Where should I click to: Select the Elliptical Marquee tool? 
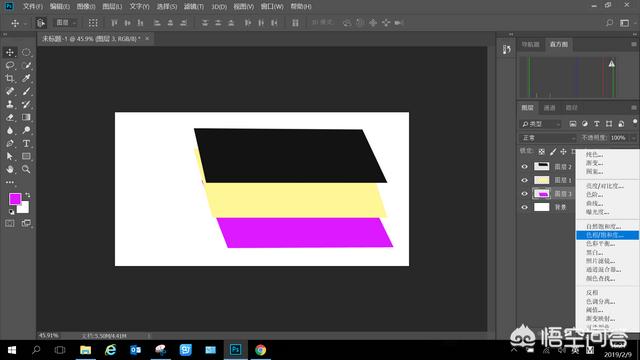[26, 52]
